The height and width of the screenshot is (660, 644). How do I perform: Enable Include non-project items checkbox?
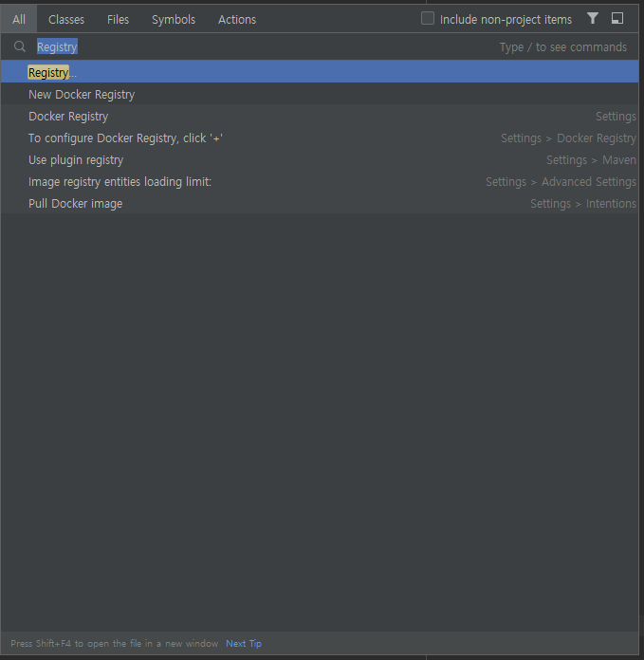[x=428, y=18]
